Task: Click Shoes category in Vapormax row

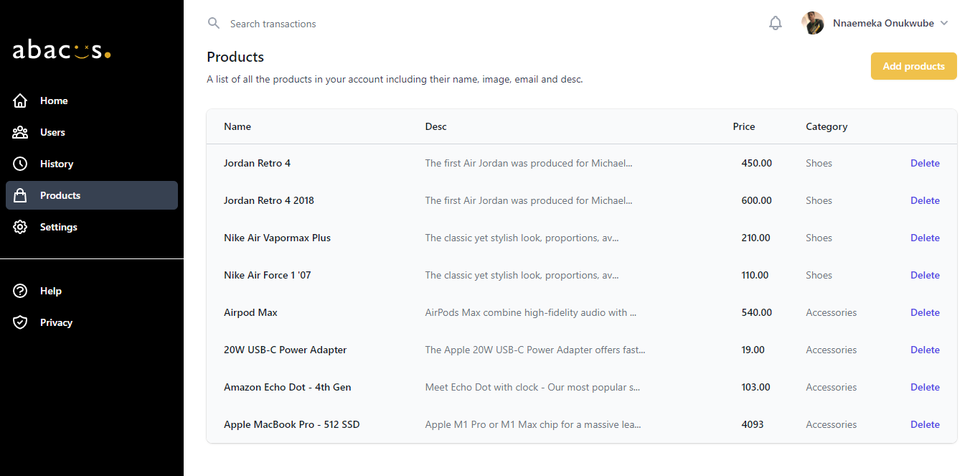Action: pos(819,238)
